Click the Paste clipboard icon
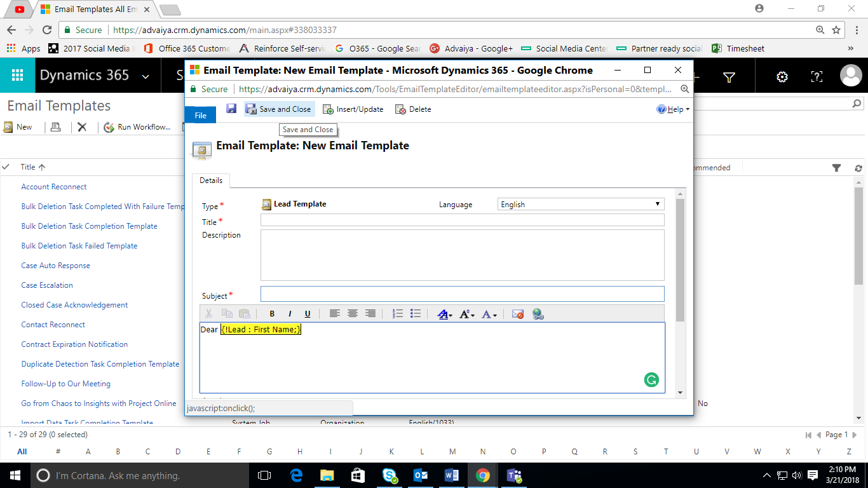Viewport: 868px width, 488px height. (244, 314)
